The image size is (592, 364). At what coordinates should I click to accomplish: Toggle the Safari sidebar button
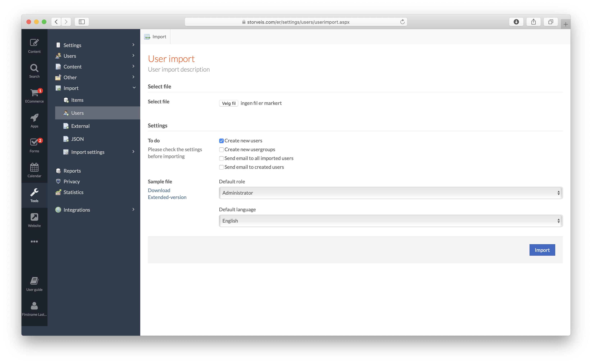click(x=82, y=22)
